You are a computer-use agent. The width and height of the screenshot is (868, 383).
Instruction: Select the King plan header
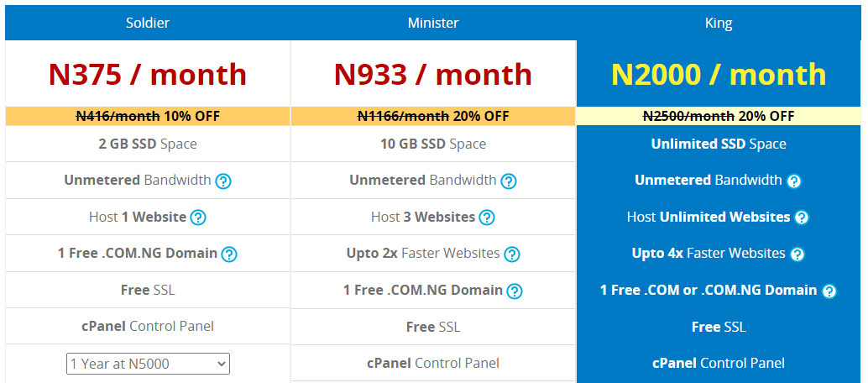point(719,23)
